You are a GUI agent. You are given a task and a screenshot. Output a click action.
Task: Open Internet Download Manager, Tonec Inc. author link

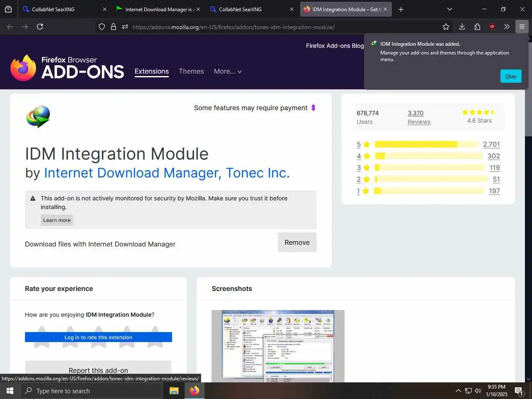pyautogui.click(x=167, y=173)
